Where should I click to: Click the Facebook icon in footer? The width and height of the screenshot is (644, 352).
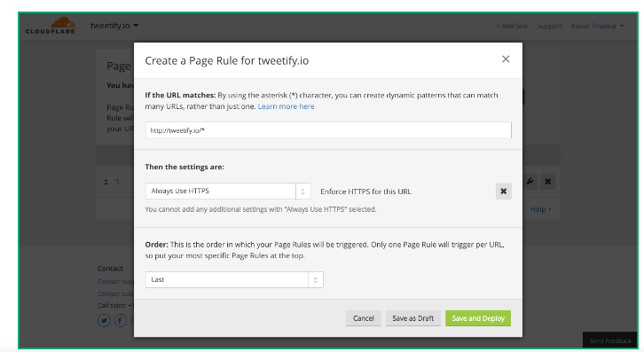coord(121,320)
